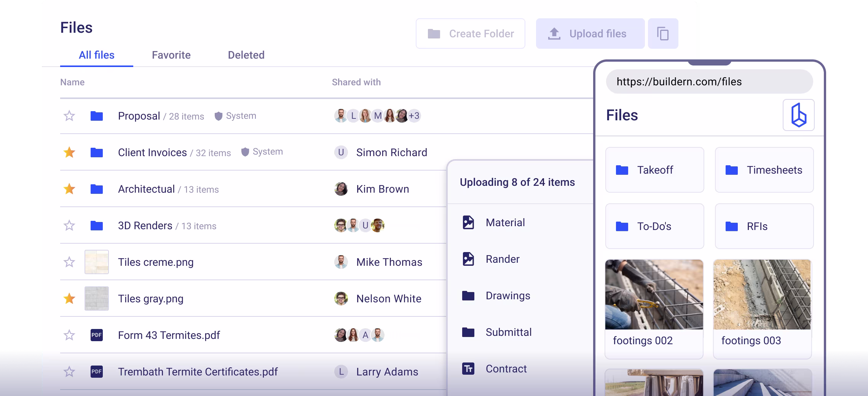Click the Contract text file icon

468,369
